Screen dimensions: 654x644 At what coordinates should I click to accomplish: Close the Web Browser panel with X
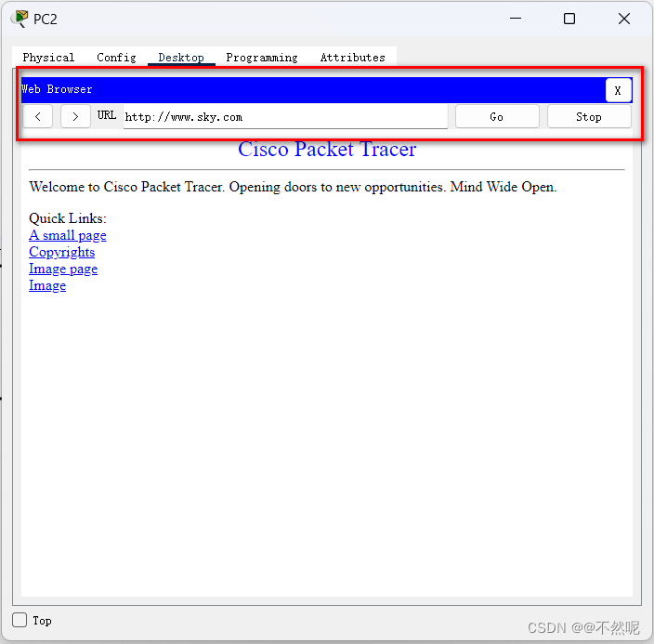coord(618,90)
